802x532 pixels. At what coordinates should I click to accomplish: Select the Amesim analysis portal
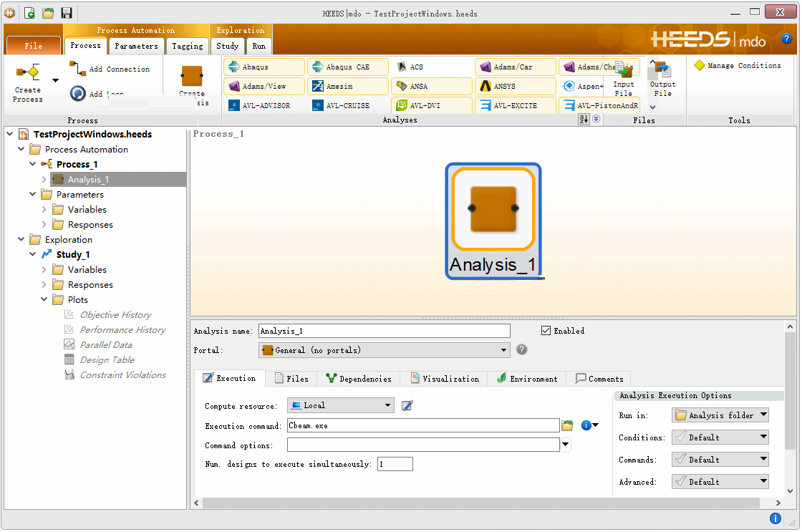(348, 87)
